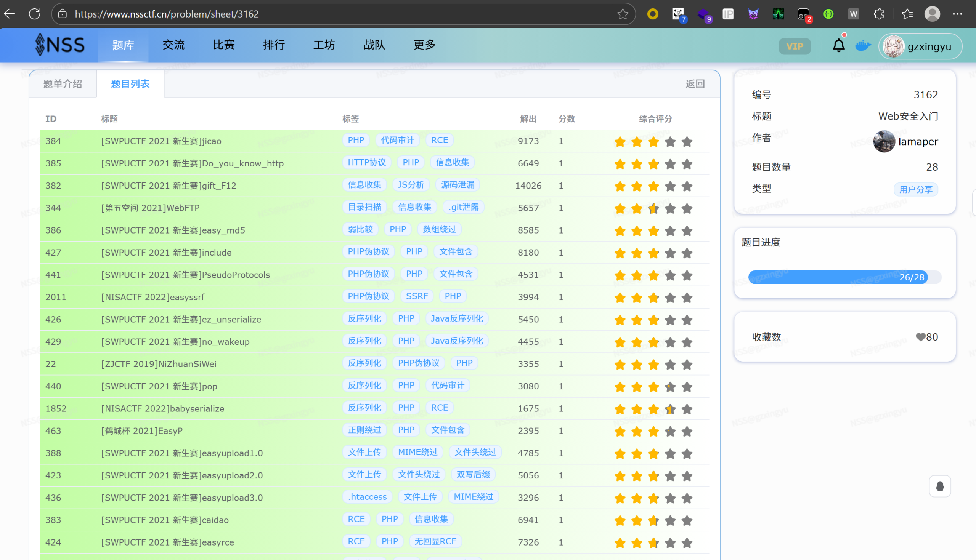
Task: Open the Docker whale icon
Action: tap(863, 46)
